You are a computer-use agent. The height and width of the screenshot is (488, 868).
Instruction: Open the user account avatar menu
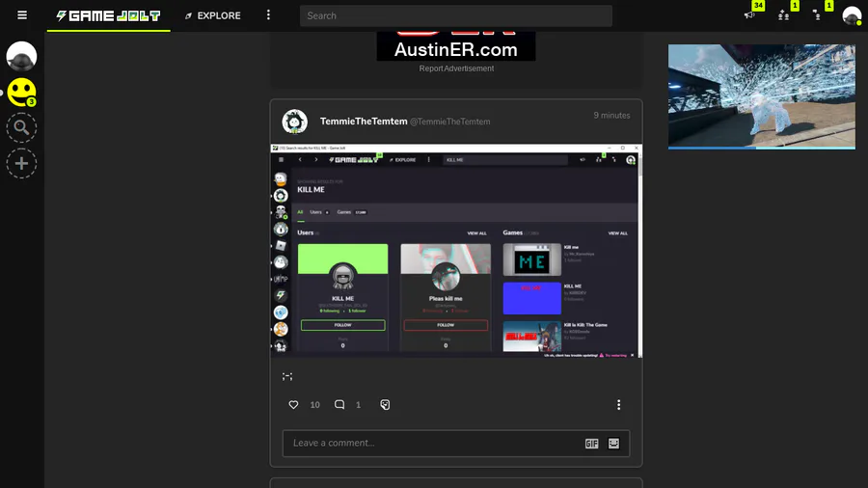[852, 15]
